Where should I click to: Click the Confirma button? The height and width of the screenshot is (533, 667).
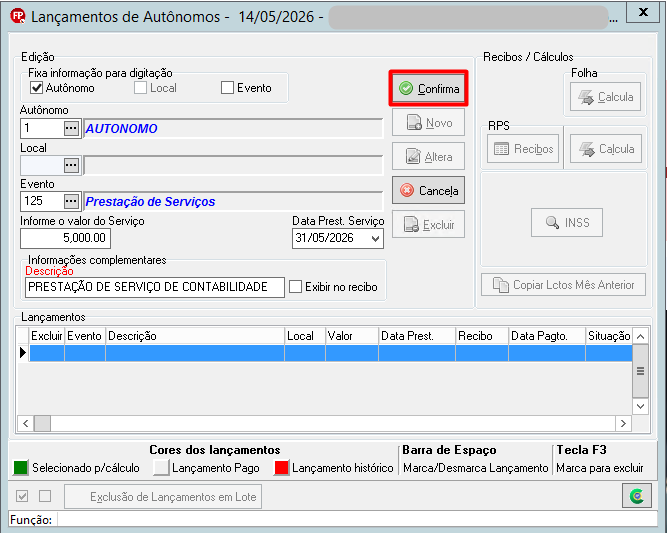point(428,88)
